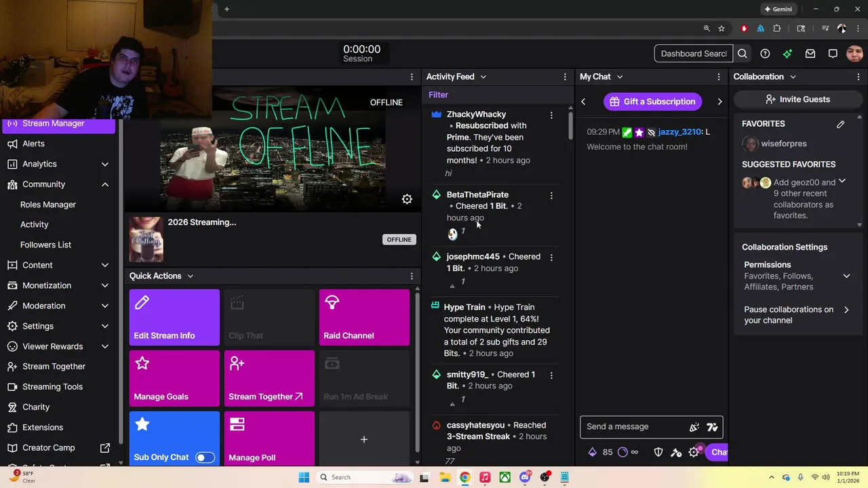
Task: Open the help question mark icon
Action: click(765, 54)
